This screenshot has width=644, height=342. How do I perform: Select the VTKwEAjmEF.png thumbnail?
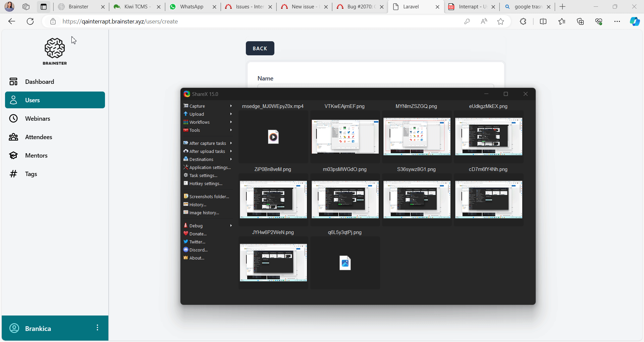coord(345,137)
